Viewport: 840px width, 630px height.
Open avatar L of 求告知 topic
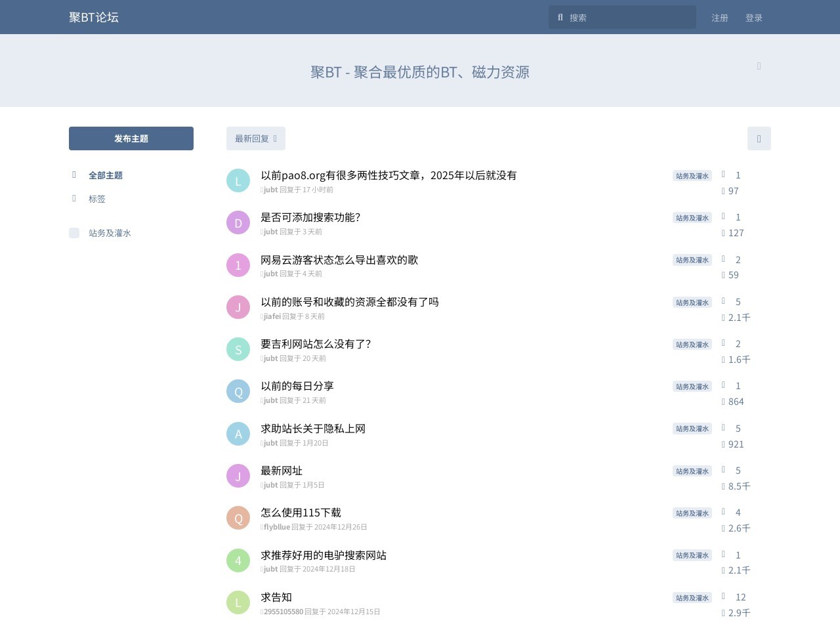click(x=238, y=602)
